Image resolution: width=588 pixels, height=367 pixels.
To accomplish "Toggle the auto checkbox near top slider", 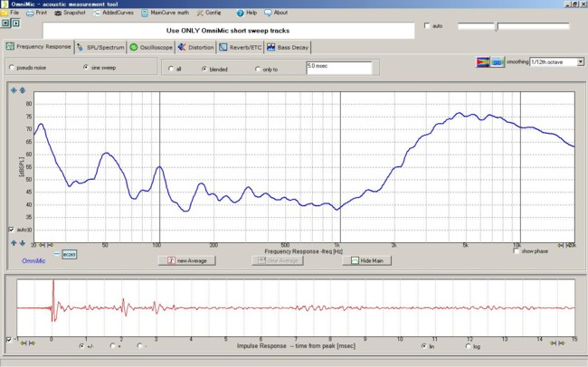I will [427, 25].
